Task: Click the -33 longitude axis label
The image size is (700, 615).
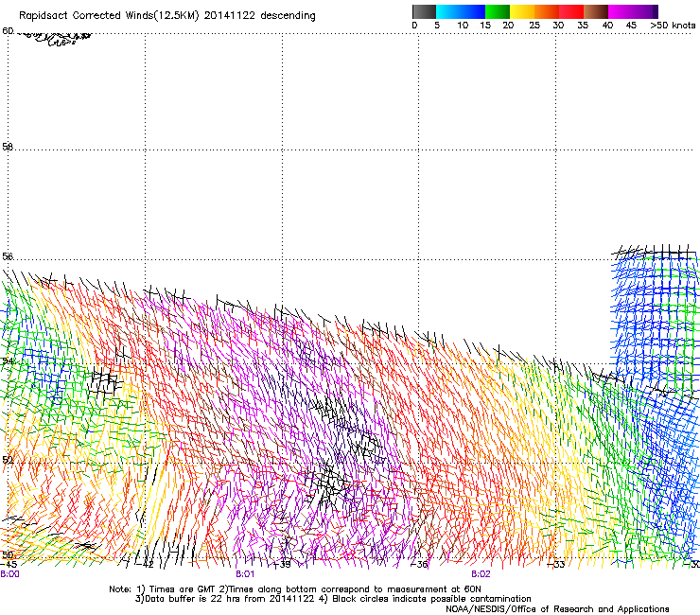Action: 556,564
